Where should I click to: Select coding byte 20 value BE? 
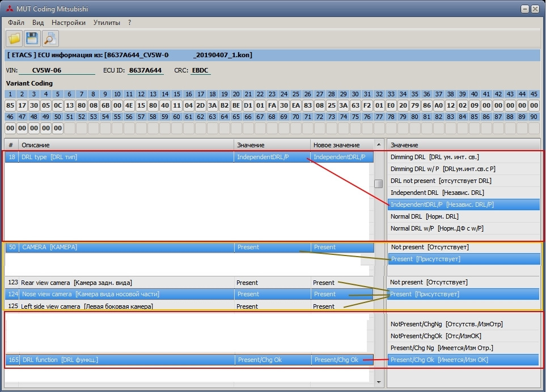236,105
